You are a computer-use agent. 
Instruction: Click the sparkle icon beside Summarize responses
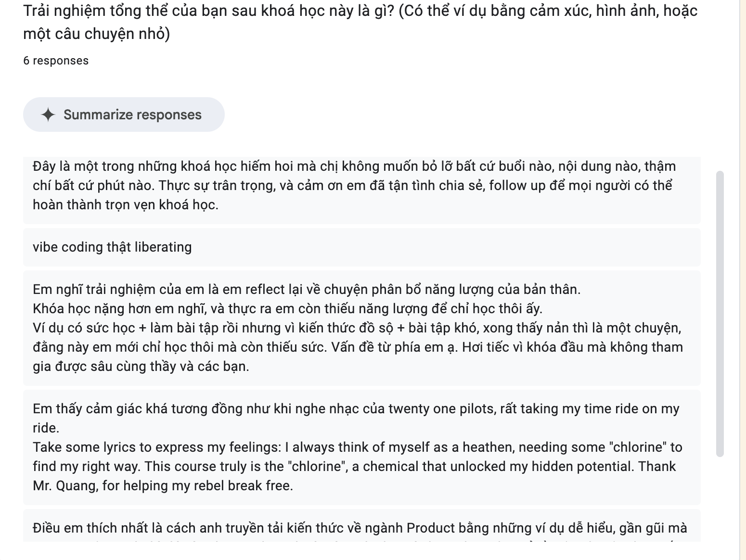pyautogui.click(x=48, y=115)
